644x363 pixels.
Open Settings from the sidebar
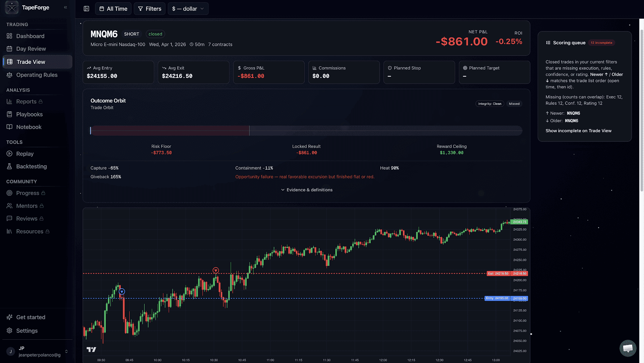[x=37, y=331]
